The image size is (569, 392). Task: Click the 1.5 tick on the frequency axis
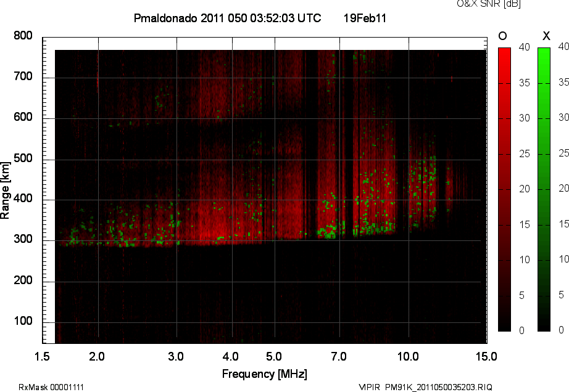tap(43, 356)
